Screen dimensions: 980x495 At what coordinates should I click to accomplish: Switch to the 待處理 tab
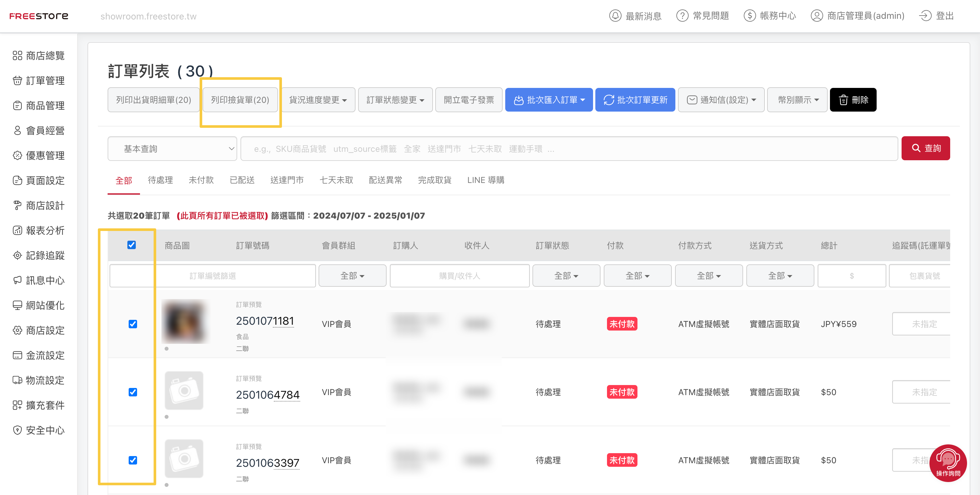[160, 180]
